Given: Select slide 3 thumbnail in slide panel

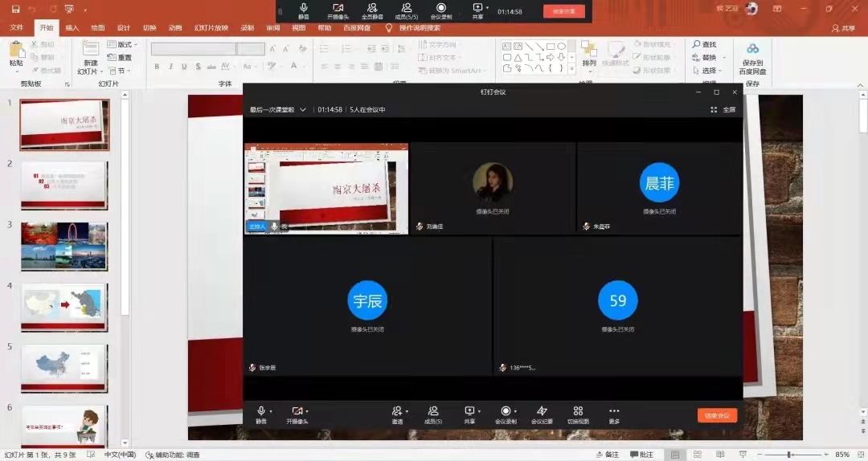Looking at the screenshot, I should [x=64, y=247].
